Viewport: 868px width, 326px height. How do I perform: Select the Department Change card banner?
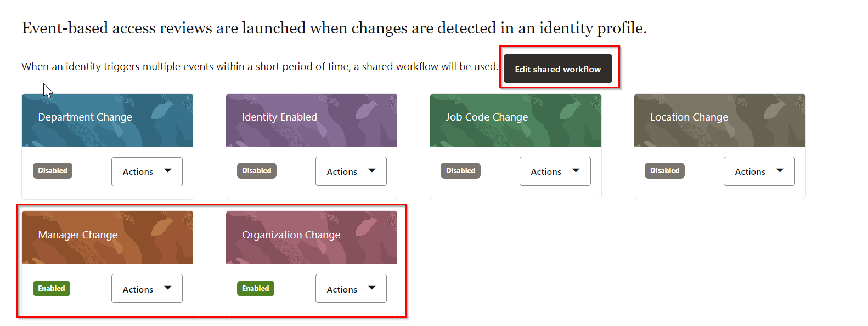click(x=107, y=120)
